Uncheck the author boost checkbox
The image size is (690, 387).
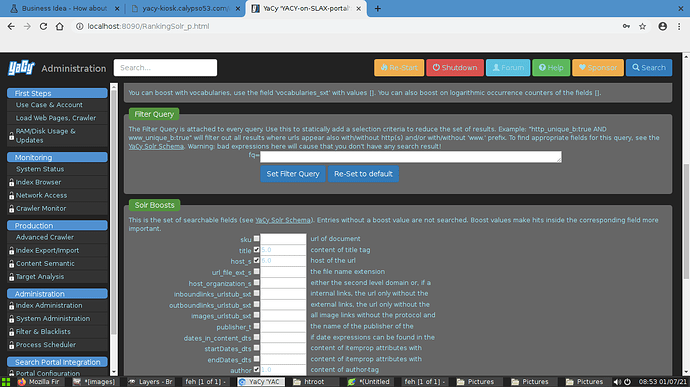pyautogui.click(x=257, y=369)
